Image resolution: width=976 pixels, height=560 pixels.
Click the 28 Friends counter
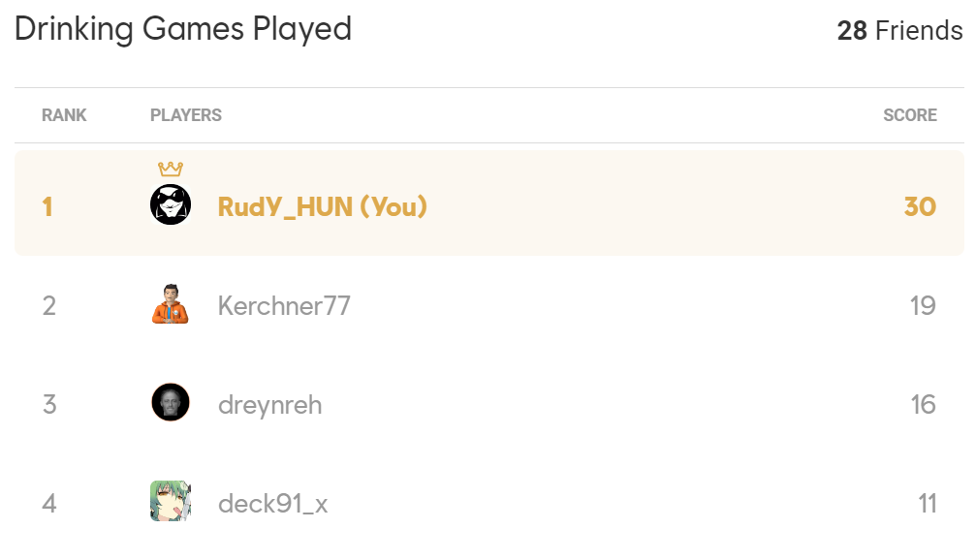click(899, 31)
